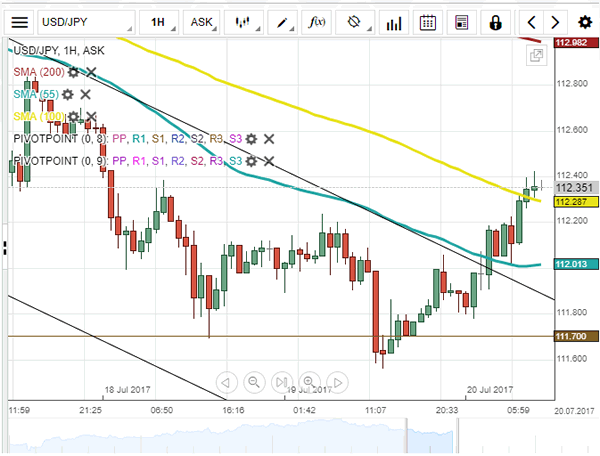The image size is (600, 456).
Task: Open the f(x) indicators menu
Action: [x=316, y=22]
